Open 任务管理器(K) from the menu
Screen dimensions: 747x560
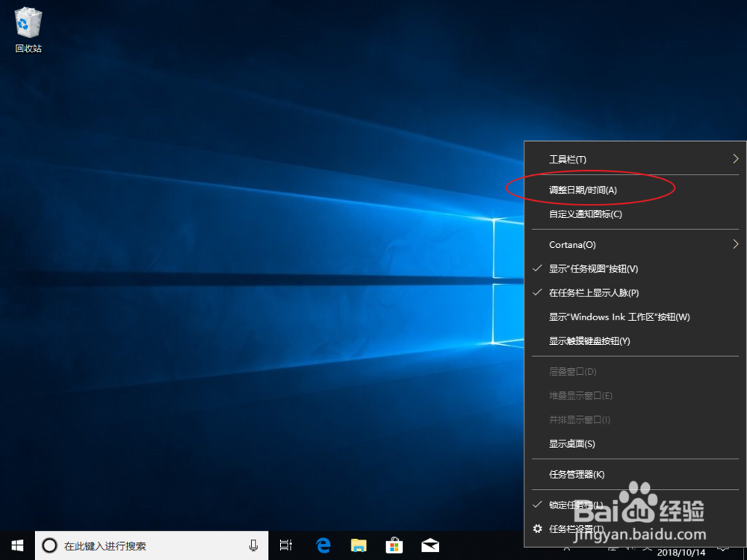[x=635, y=474]
